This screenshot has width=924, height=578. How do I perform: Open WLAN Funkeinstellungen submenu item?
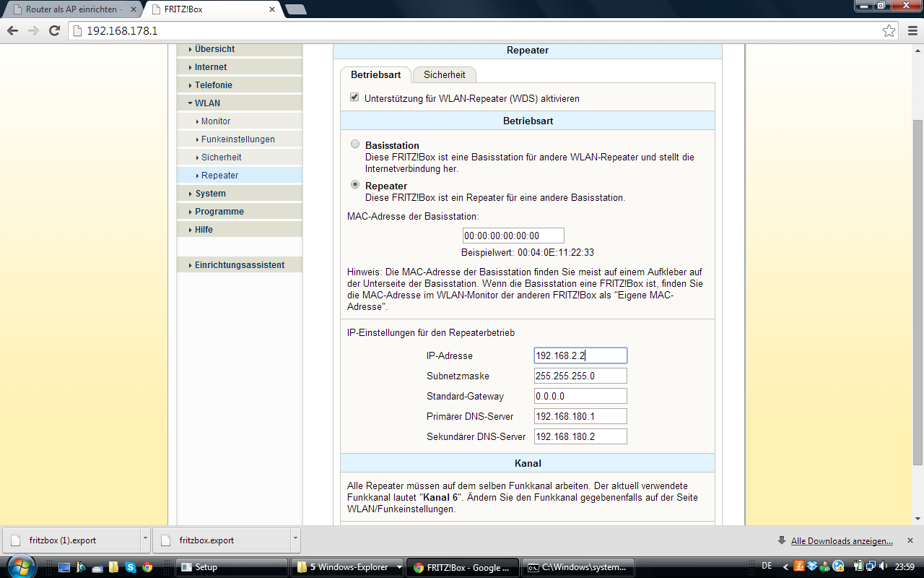pos(239,139)
